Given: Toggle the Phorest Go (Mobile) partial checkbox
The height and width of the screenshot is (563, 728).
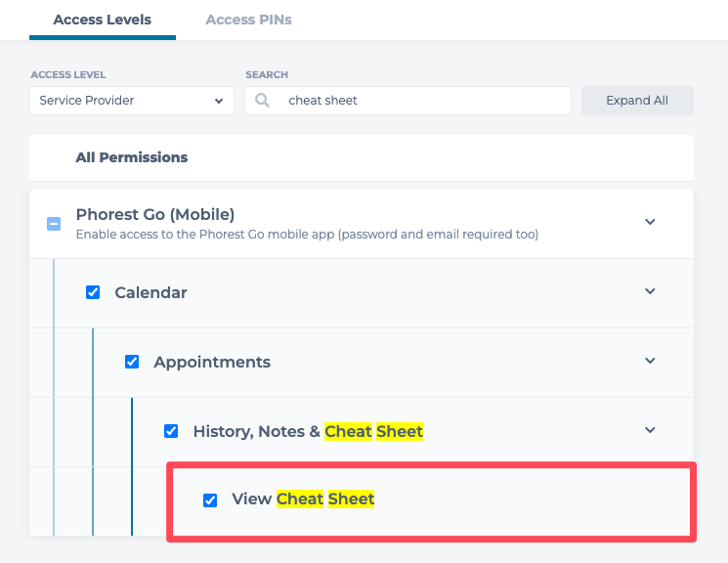Looking at the screenshot, I should point(55,224).
